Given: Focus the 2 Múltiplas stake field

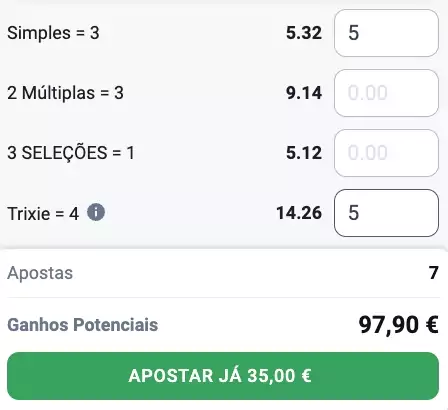Looking at the screenshot, I should coord(386,93).
